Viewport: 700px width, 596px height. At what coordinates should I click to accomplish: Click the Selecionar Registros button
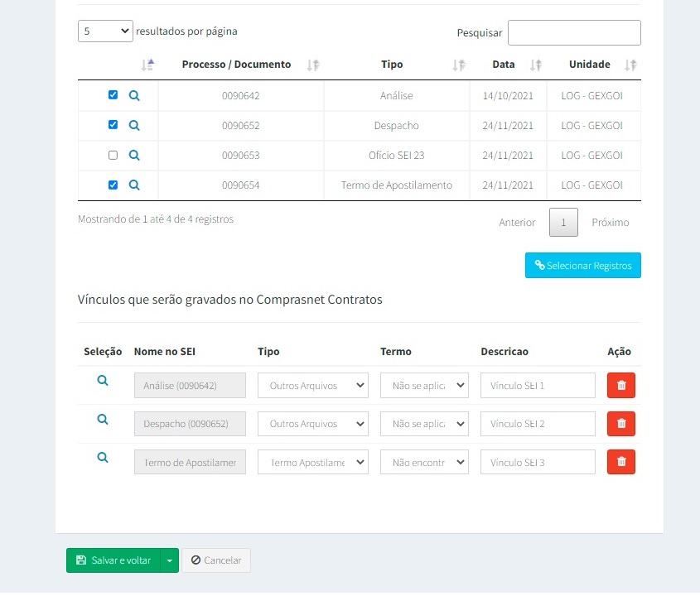point(583,266)
